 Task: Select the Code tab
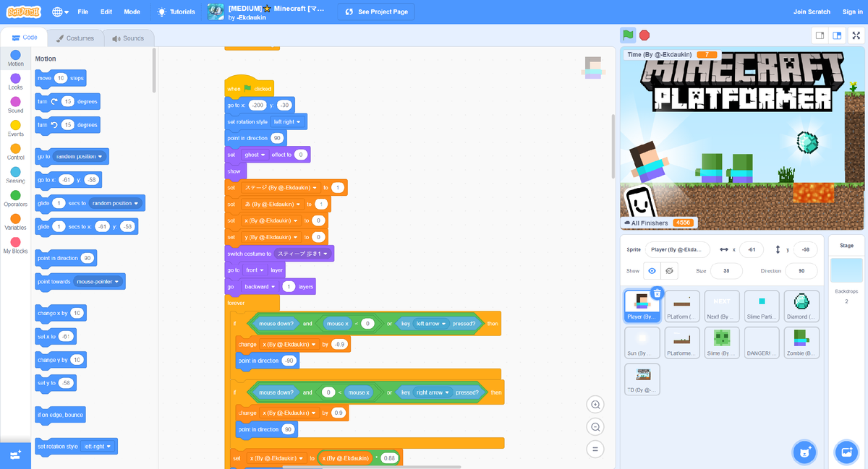tap(24, 38)
